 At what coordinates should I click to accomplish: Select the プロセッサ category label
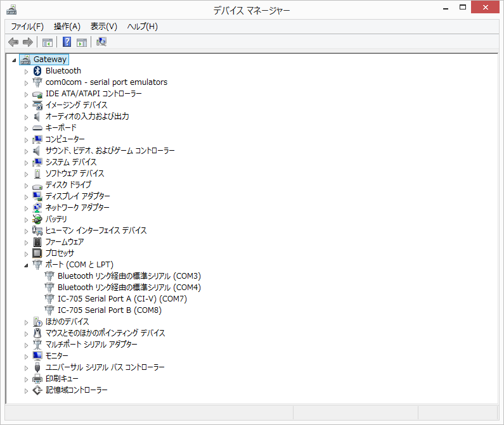[x=60, y=253]
